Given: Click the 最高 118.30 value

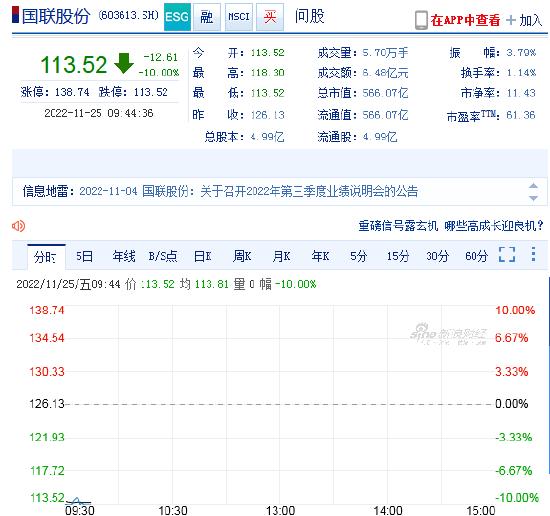Looking at the screenshot, I should (x=268, y=73).
